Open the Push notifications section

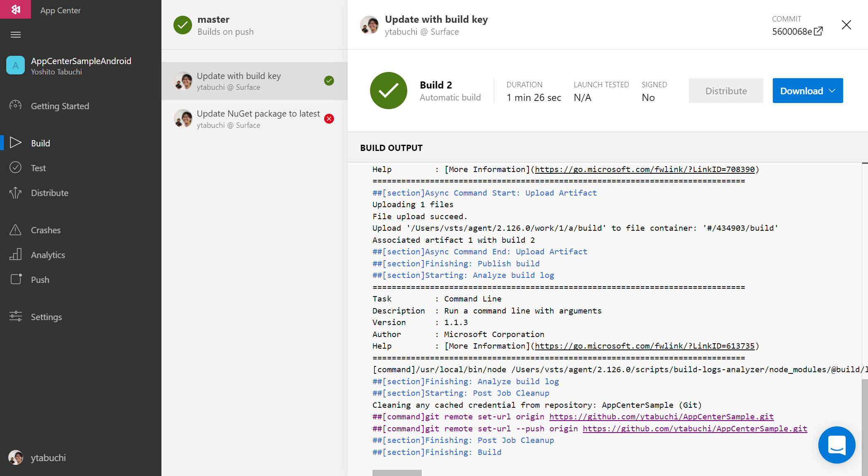point(40,280)
